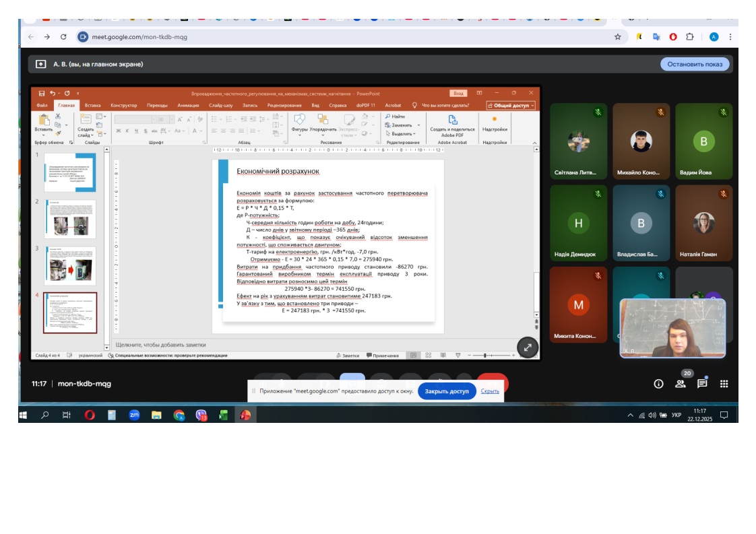Open Zoom from the Windows taskbar
The image size is (756, 534).
coord(134,415)
